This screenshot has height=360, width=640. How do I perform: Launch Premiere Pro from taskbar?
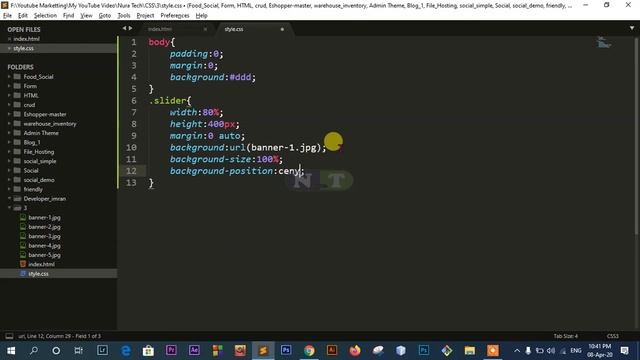click(x=171, y=350)
